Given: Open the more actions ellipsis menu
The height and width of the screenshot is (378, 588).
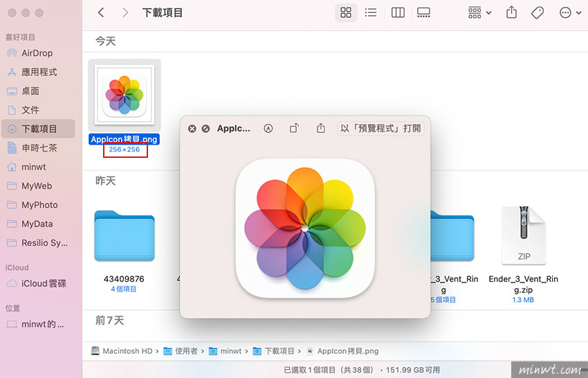Looking at the screenshot, I should (x=570, y=12).
